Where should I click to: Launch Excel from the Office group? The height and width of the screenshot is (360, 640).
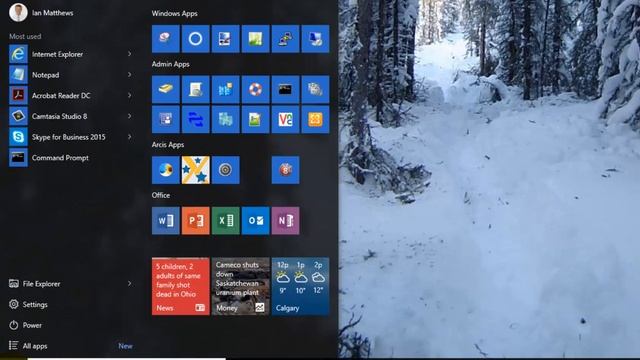(x=225, y=220)
